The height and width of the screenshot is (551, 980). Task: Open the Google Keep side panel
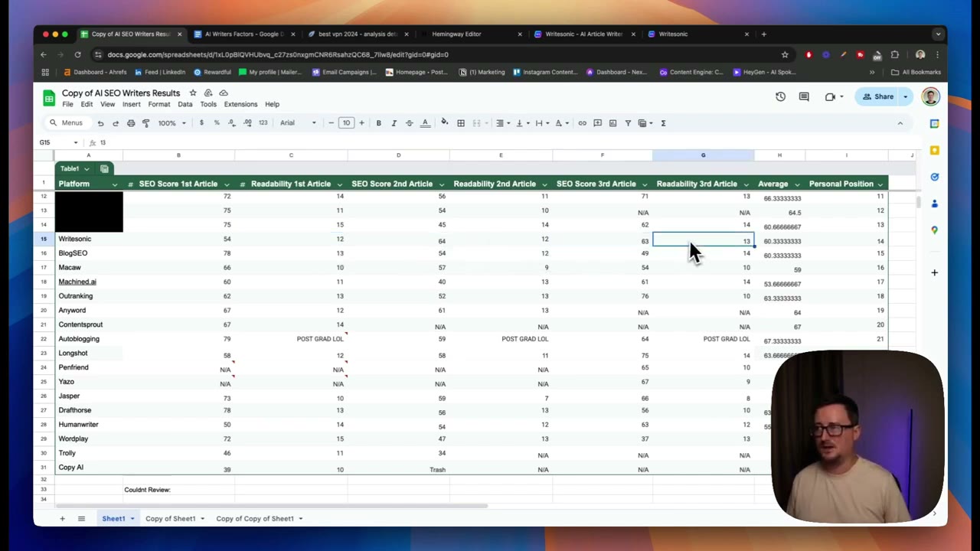coord(934,150)
